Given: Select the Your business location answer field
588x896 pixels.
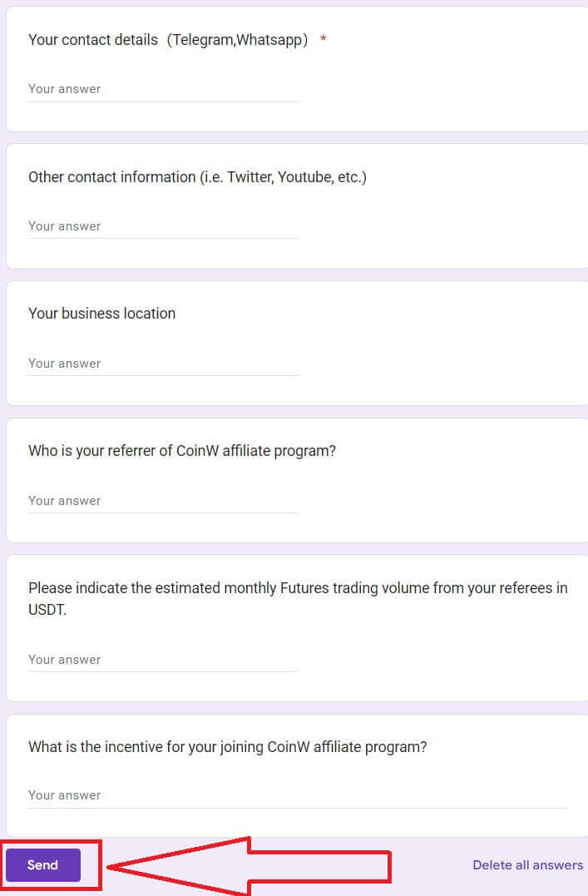Looking at the screenshot, I should (163, 364).
